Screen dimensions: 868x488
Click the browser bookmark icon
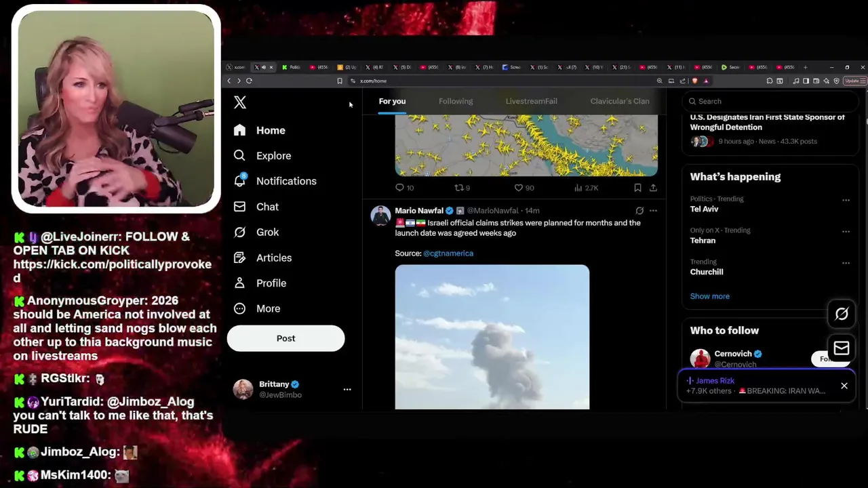click(340, 81)
